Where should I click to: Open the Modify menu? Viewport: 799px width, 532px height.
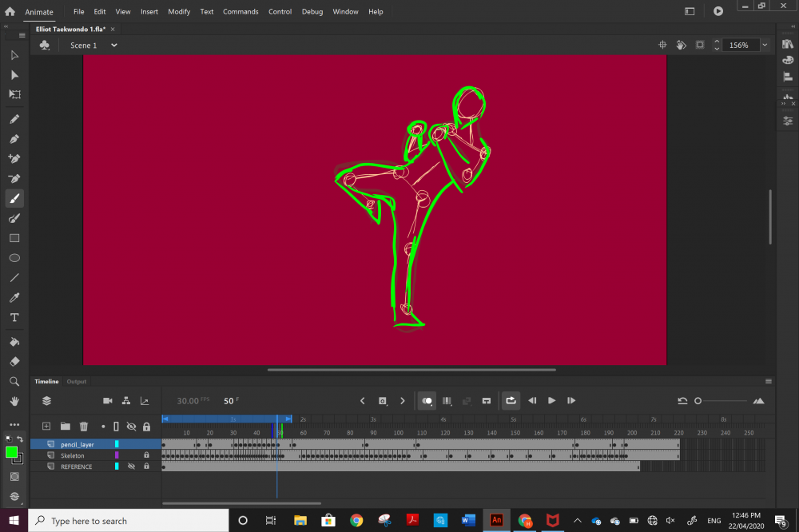tap(179, 12)
